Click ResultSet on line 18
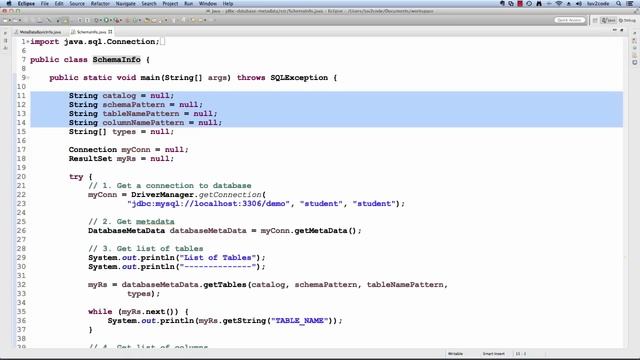 [90, 158]
